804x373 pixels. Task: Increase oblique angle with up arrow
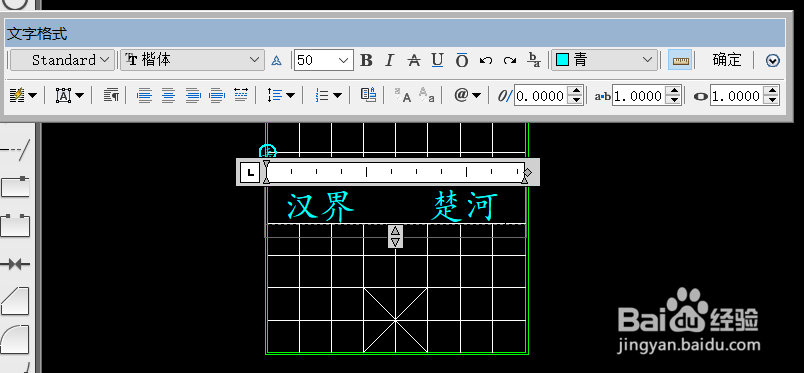(577, 91)
